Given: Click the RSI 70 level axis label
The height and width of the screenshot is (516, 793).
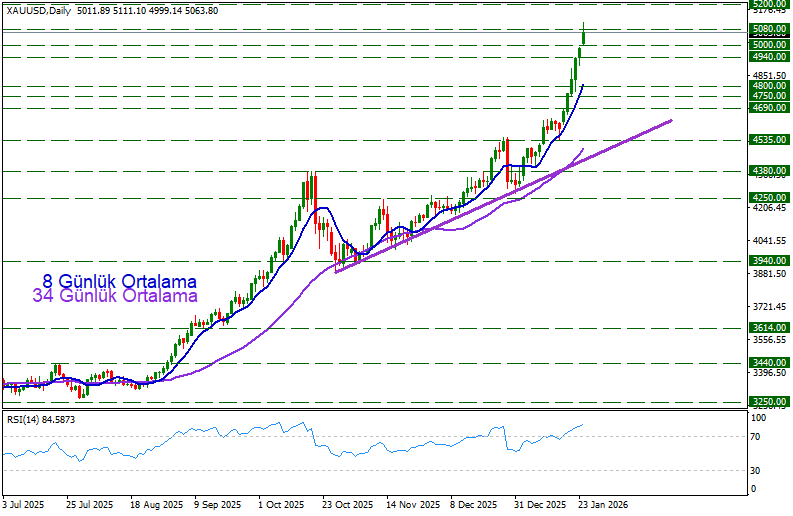Looking at the screenshot, I should tap(758, 437).
